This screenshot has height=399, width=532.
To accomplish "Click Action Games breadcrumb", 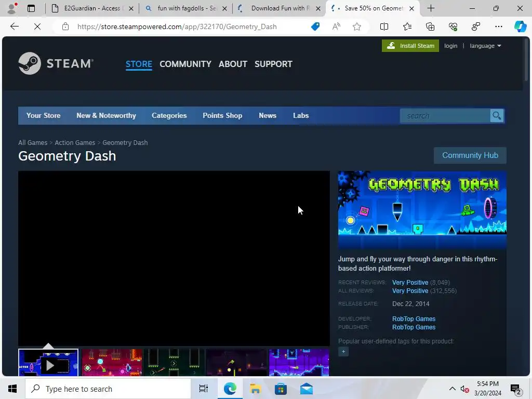I will click(x=75, y=143).
